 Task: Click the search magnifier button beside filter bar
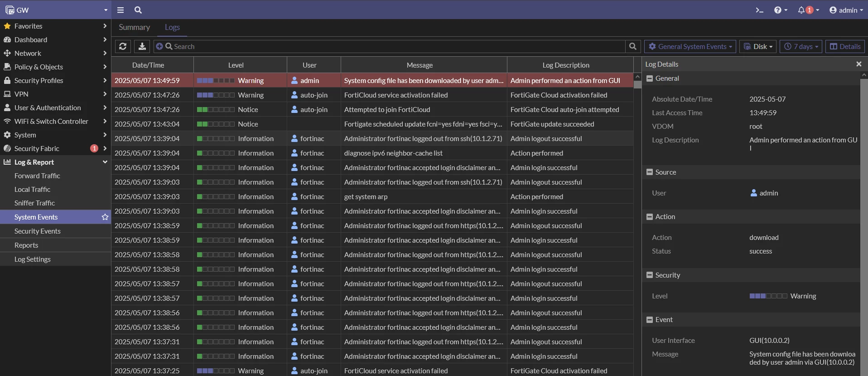(633, 46)
